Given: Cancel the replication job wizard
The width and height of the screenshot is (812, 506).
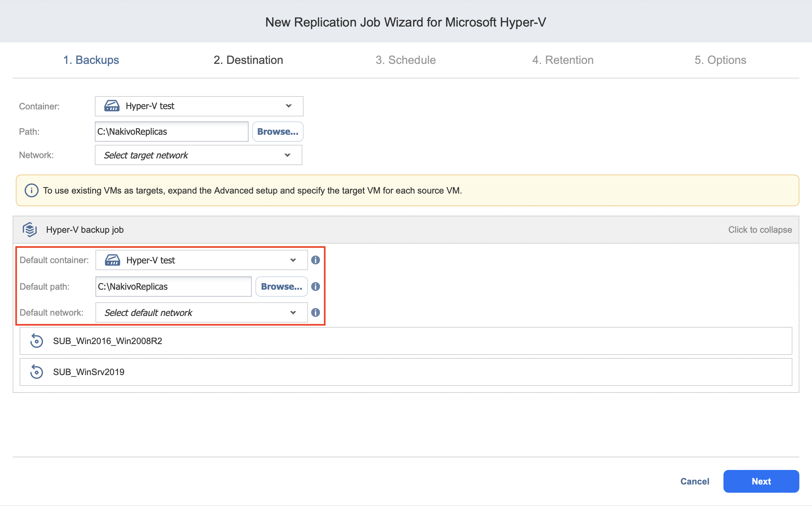Looking at the screenshot, I should pos(695,481).
